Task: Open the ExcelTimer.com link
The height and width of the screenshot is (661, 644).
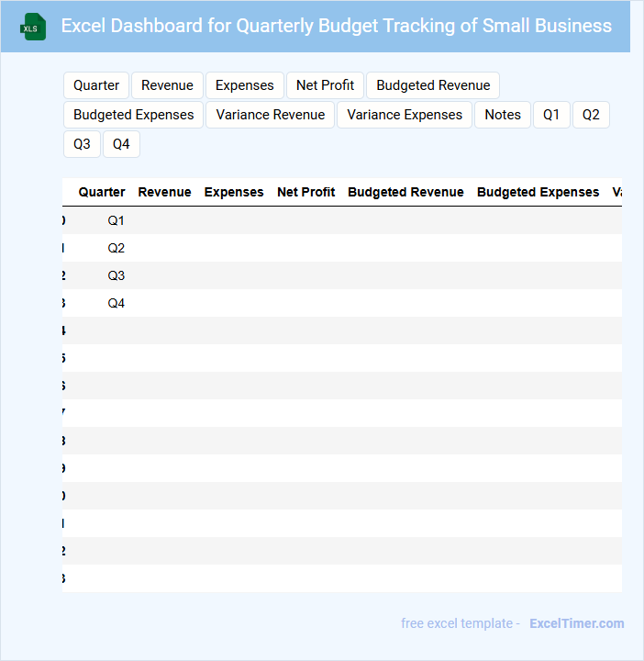Action: coord(576,623)
